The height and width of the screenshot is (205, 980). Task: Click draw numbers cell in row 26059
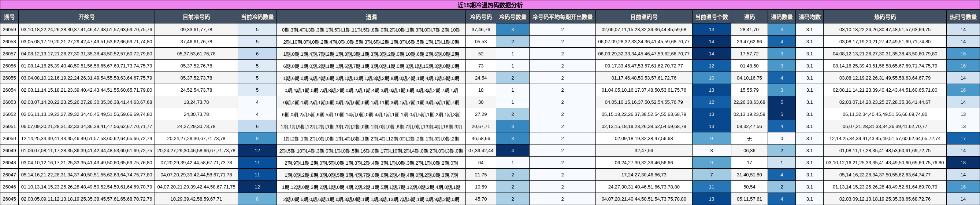(87, 29)
